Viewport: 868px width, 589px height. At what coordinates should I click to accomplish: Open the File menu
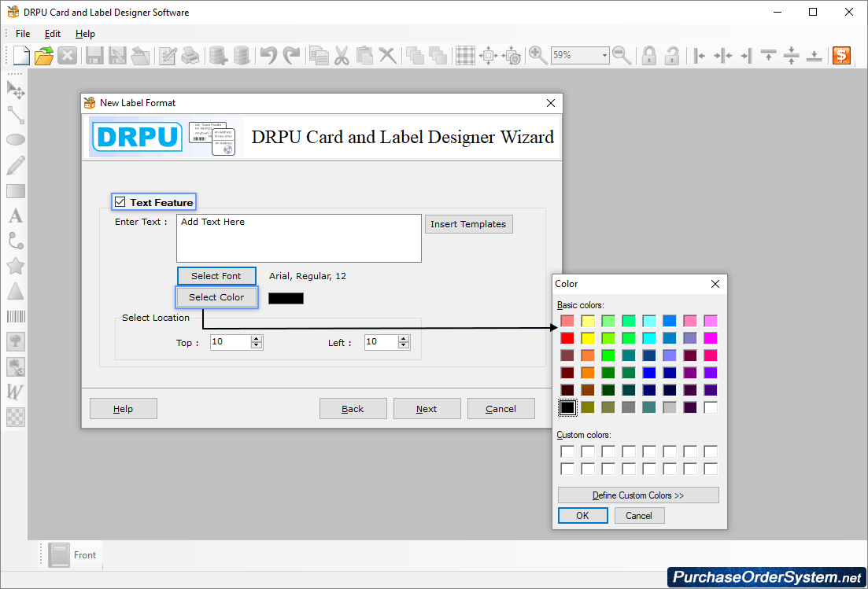[23, 34]
